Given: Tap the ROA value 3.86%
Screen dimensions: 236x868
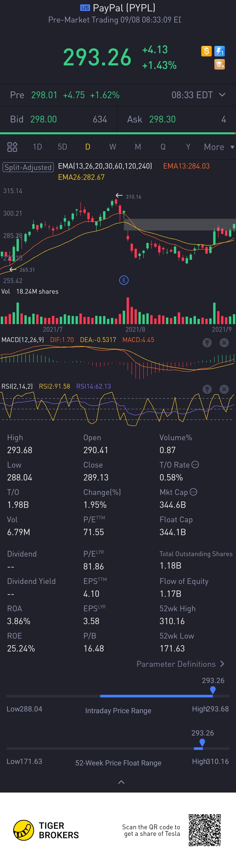Looking at the screenshot, I should tap(19, 621).
